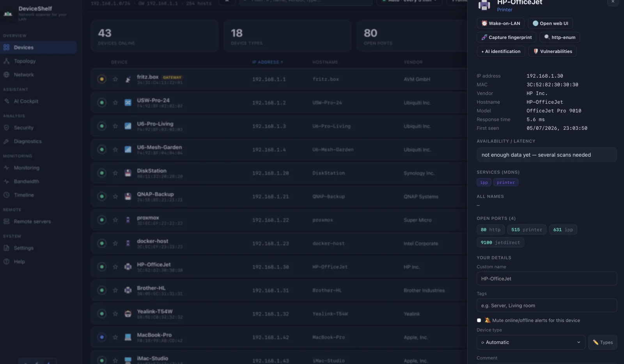The image size is (624, 364).
Task: Click the printer mDNS service tag
Action: 506,182
